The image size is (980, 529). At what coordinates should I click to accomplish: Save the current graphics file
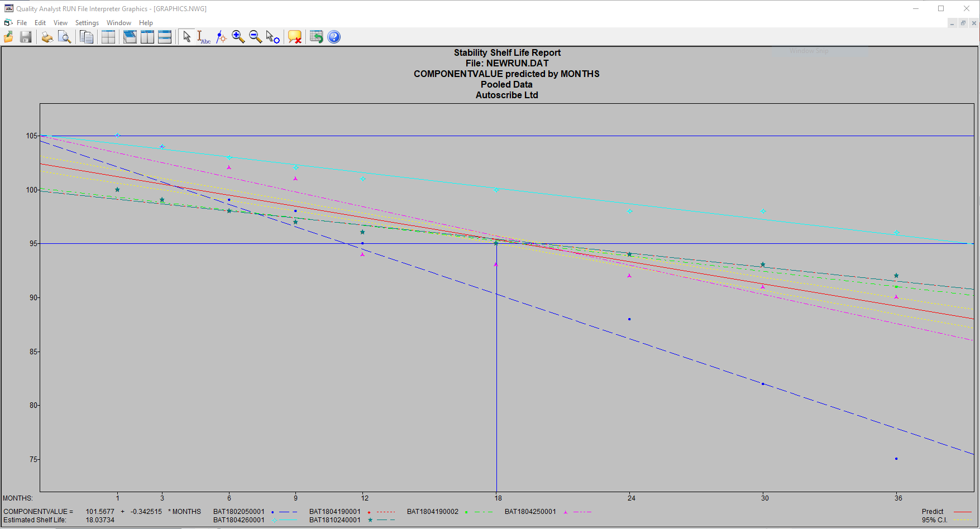pyautogui.click(x=26, y=37)
